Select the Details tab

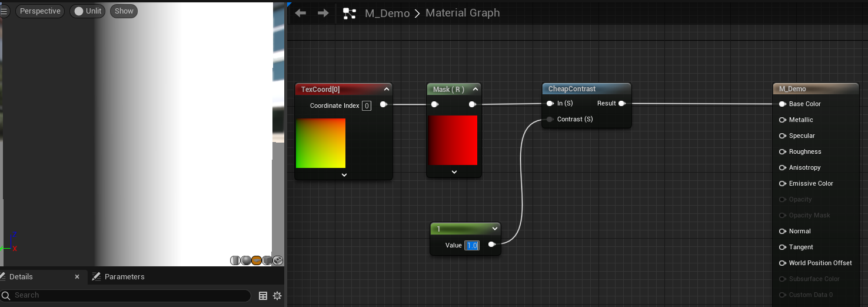click(21, 277)
